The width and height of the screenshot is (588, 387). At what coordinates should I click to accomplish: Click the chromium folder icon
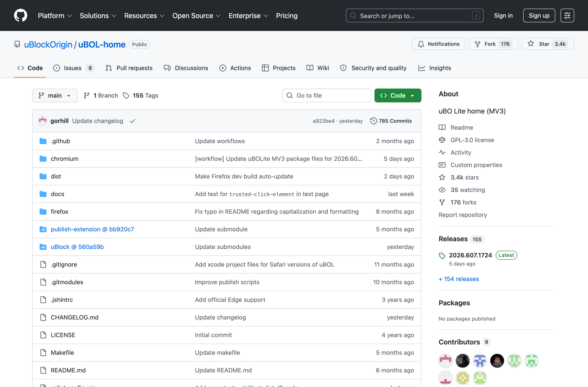click(43, 159)
